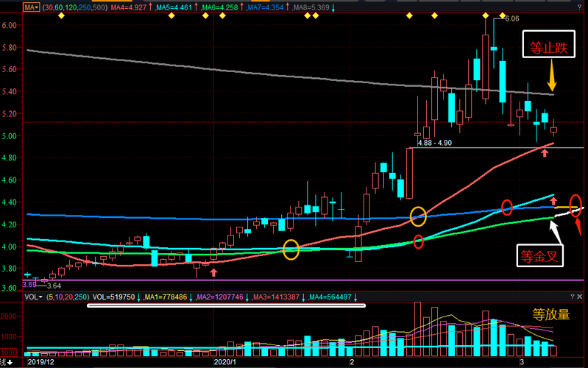Click the help question mark of main chart
588x368 pixels.
579,7
